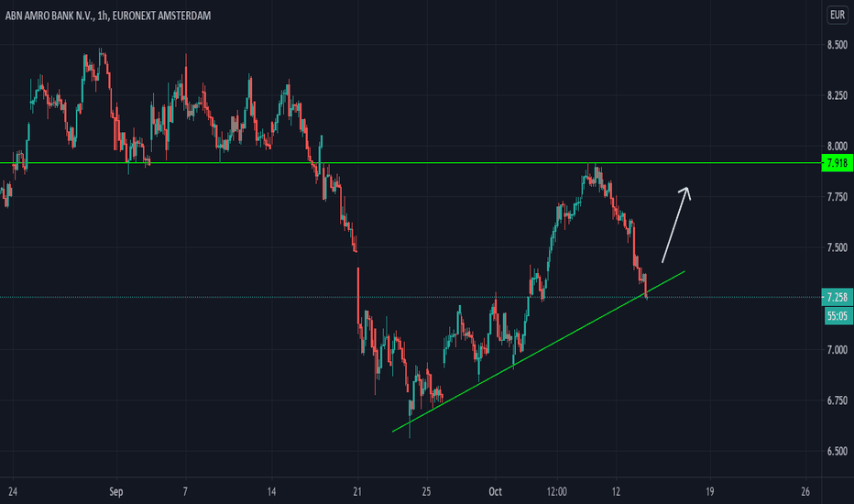The width and height of the screenshot is (854, 504).
Task: Select the green 7.918 price label
Action: click(x=838, y=163)
